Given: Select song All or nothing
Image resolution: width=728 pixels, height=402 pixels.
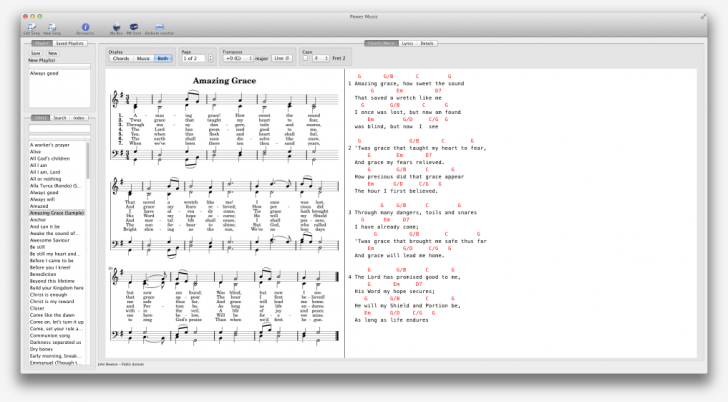Looking at the screenshot, I should click(x=46, y=179).
